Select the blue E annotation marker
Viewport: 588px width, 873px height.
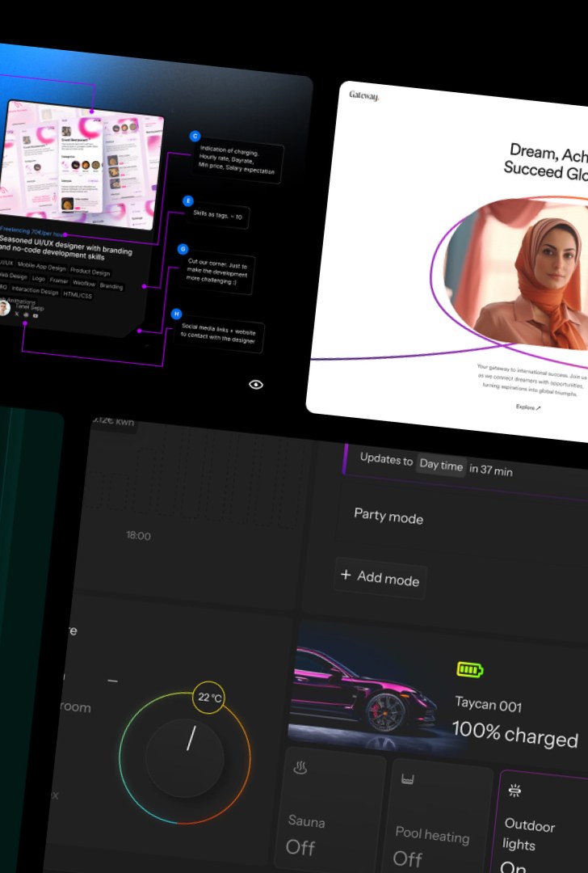(x=188, y=200)
